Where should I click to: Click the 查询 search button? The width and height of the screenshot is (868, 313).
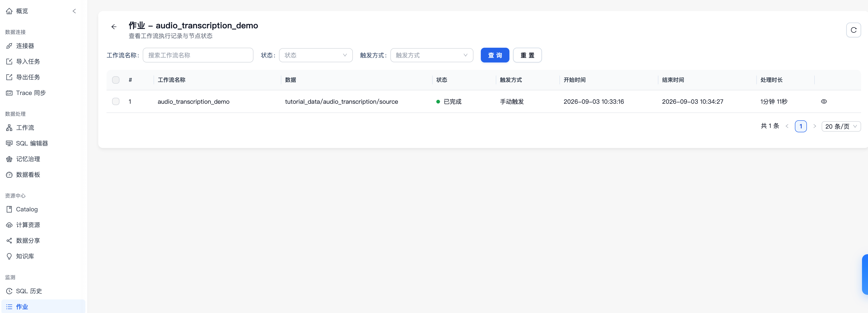pos(495,55)
